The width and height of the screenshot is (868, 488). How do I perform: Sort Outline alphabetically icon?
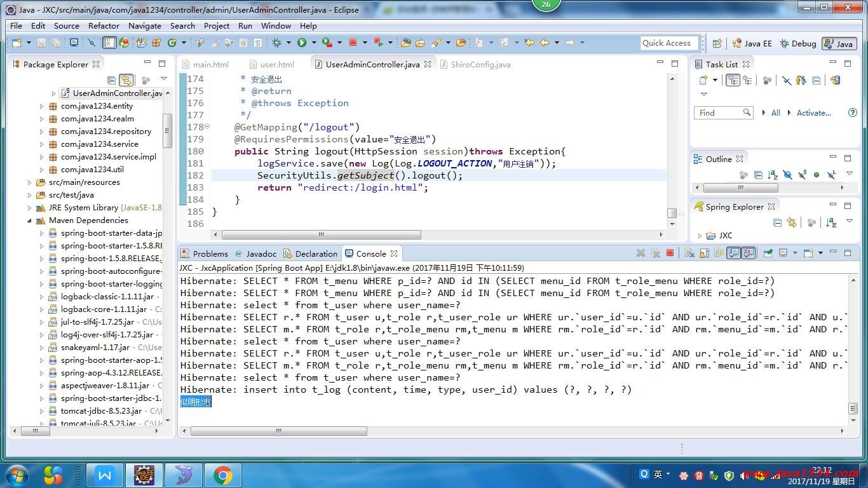773,175
